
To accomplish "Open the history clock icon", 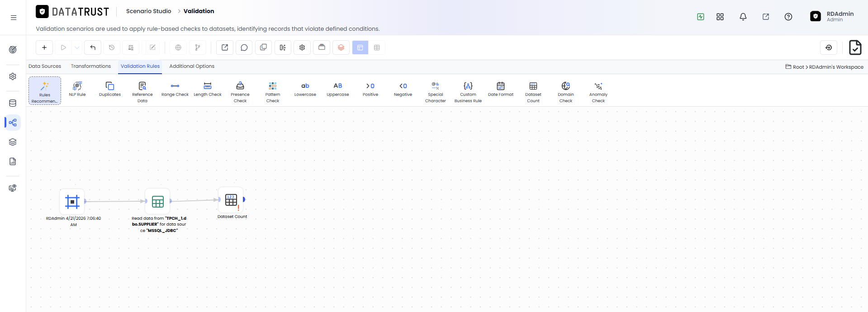I will tap(112, 47).
